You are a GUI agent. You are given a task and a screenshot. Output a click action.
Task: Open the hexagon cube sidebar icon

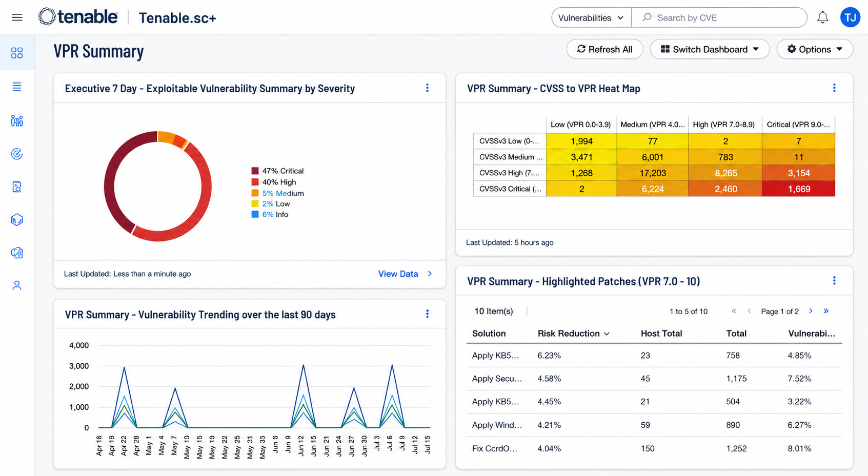point(17,220)
